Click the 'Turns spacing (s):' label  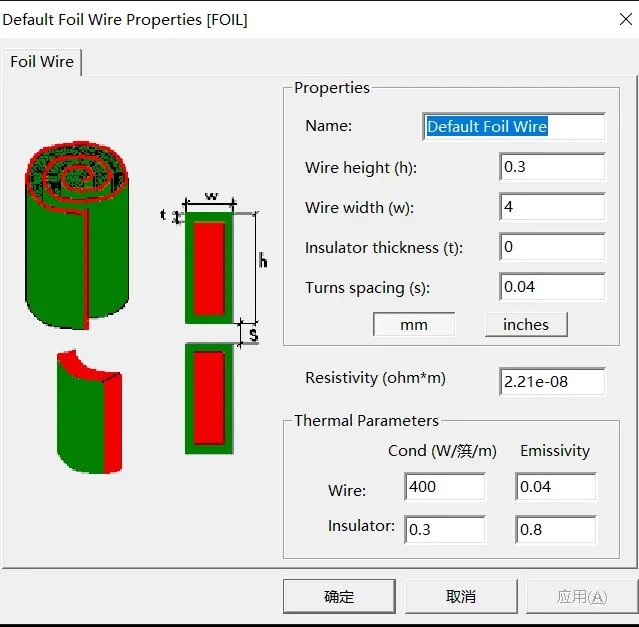[x=368, y=288]
